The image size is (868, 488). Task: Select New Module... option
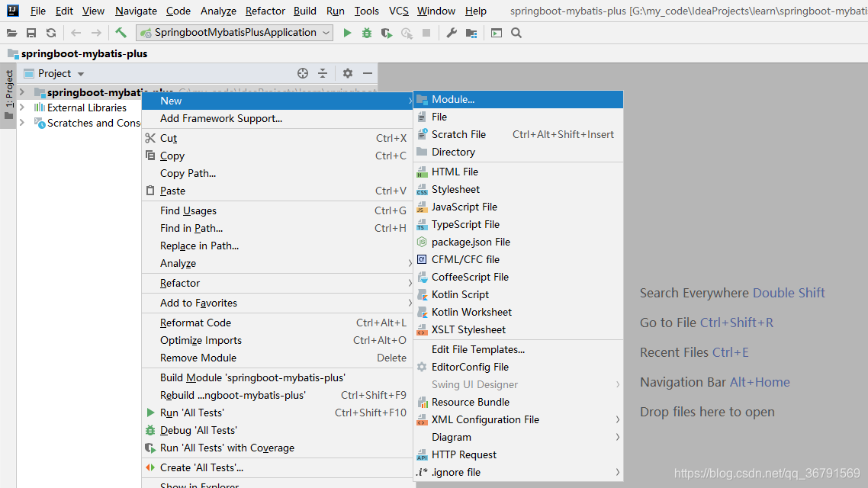tap(518, 100)
